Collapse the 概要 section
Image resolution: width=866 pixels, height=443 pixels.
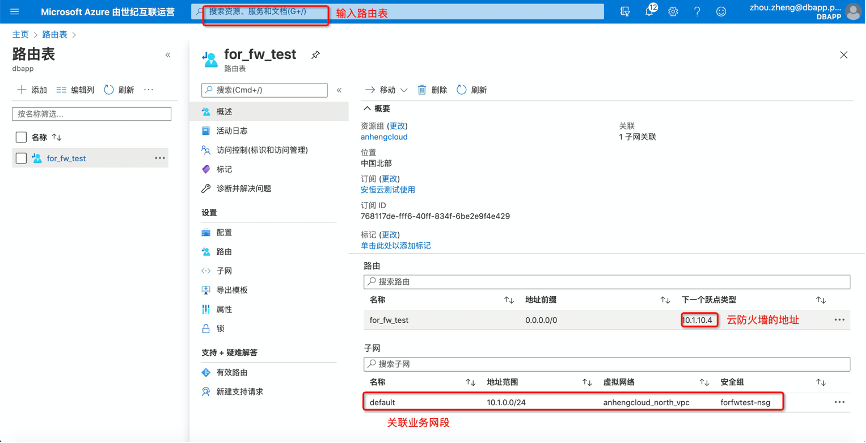tap(367, 107)
